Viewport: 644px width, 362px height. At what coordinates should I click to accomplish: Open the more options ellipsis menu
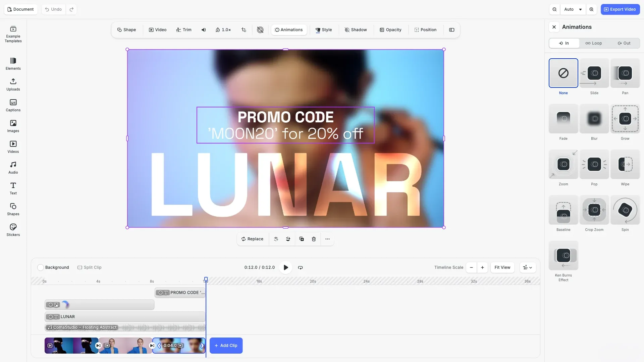pos(327,239)
